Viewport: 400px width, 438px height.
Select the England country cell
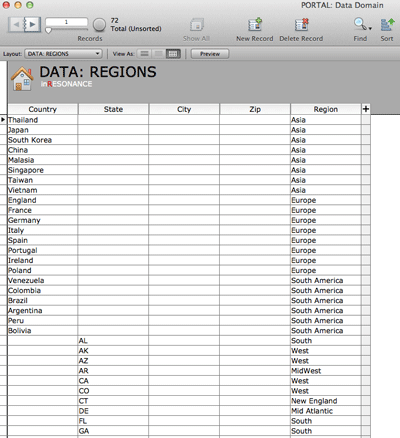(x=43, y=200)
